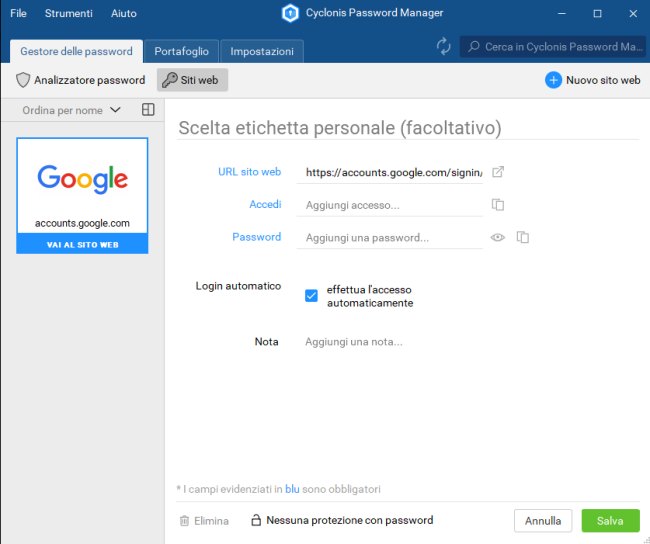Screen dimensions: 650x544
Task: Open the Ordina per nome dropdown
Action: pos(71,110)
